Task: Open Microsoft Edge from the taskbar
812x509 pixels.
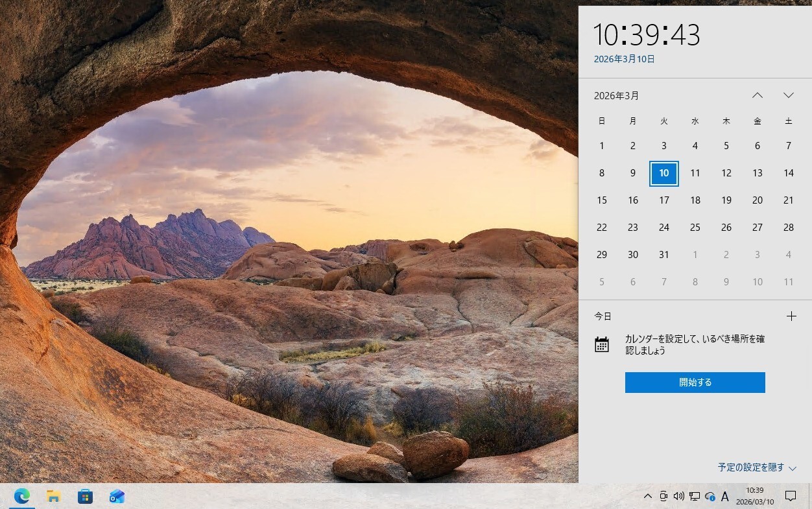Action: (x=22, y=497)
